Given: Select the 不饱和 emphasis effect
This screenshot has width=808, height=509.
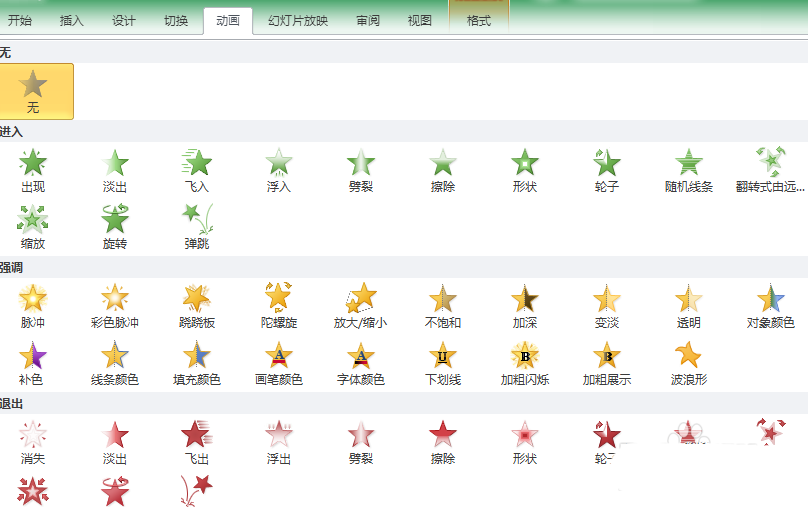Looking at the screenshot, I should 443,307.
